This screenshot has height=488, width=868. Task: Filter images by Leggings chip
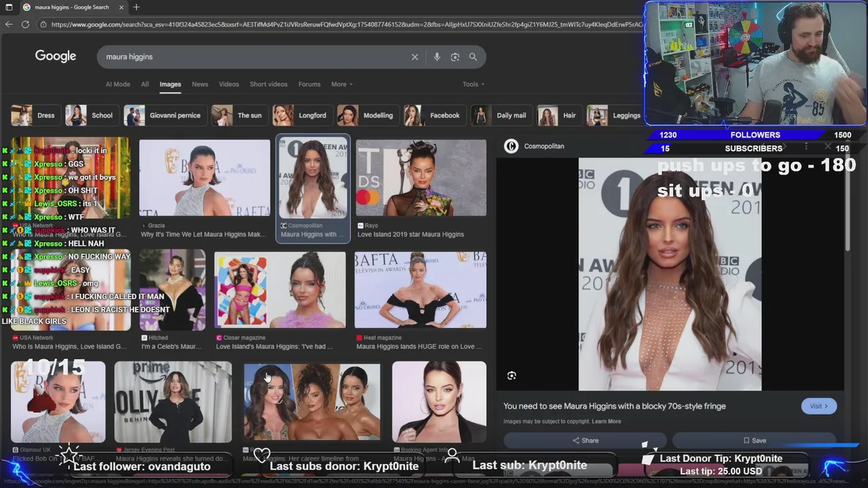coord(614,115)
